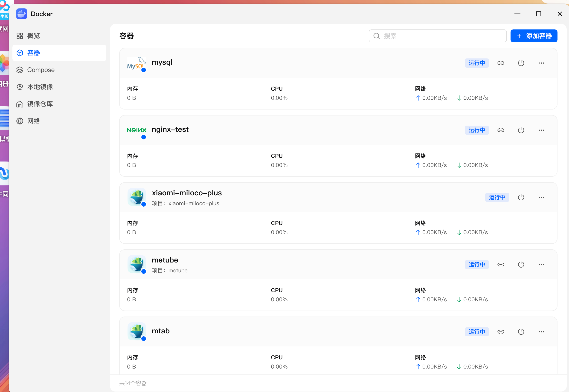
Task: Click nginx-test's 内存 0 B value
Action: point(131,165)
